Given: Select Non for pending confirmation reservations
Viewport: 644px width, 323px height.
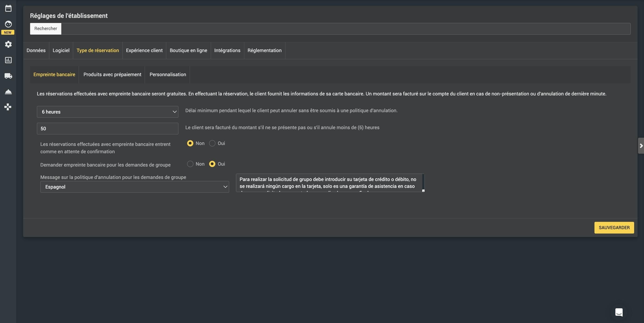Looking at the screenshot, I should click(190, 143).
